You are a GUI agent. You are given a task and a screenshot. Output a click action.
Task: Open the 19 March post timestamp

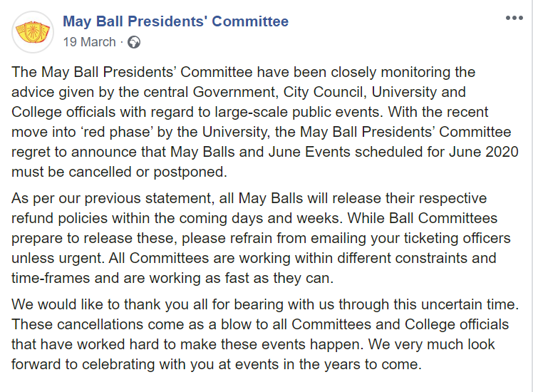(x=89, y=42)
